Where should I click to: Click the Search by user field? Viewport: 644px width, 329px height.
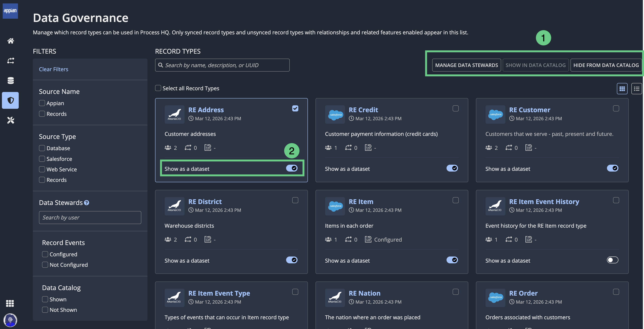click(90, 218)
